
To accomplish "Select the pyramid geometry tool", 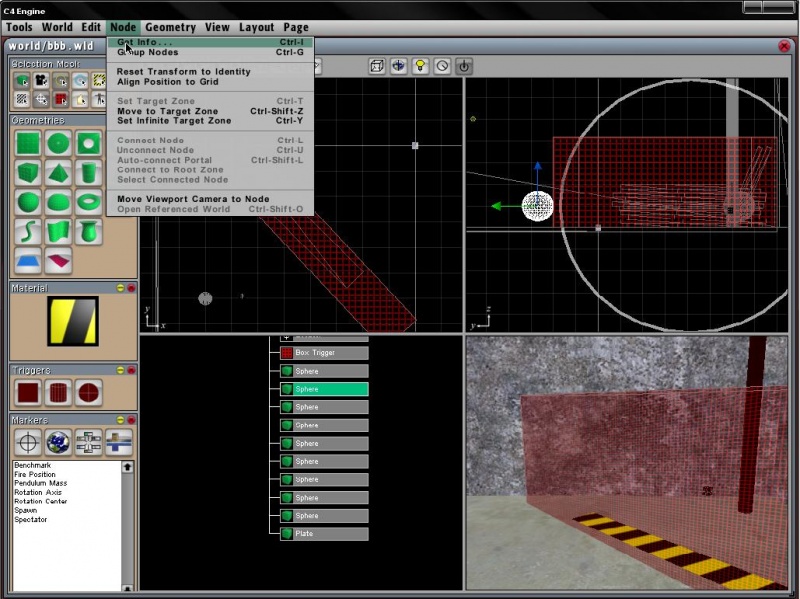I will [x=59, y=172].
